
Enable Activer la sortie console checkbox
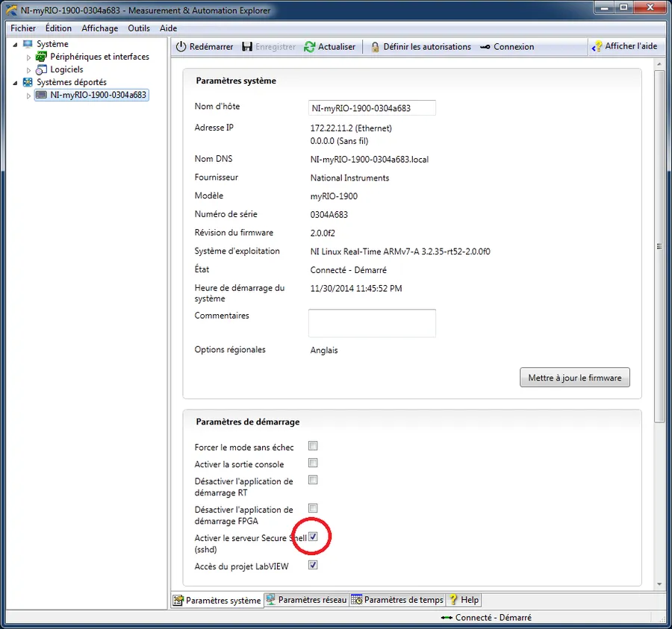[x=313, y=463]
